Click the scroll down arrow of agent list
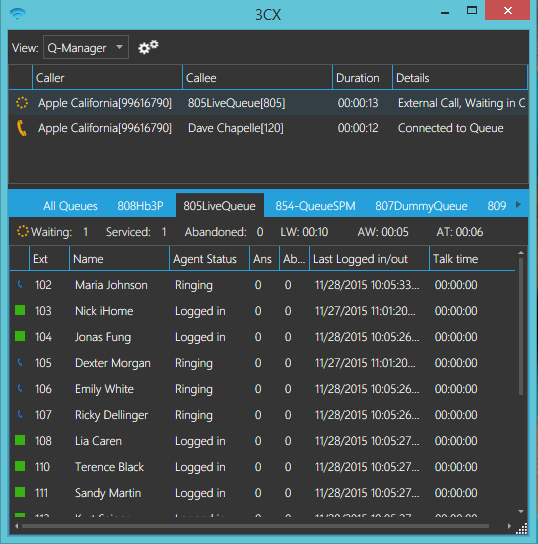 click(521, 511)
